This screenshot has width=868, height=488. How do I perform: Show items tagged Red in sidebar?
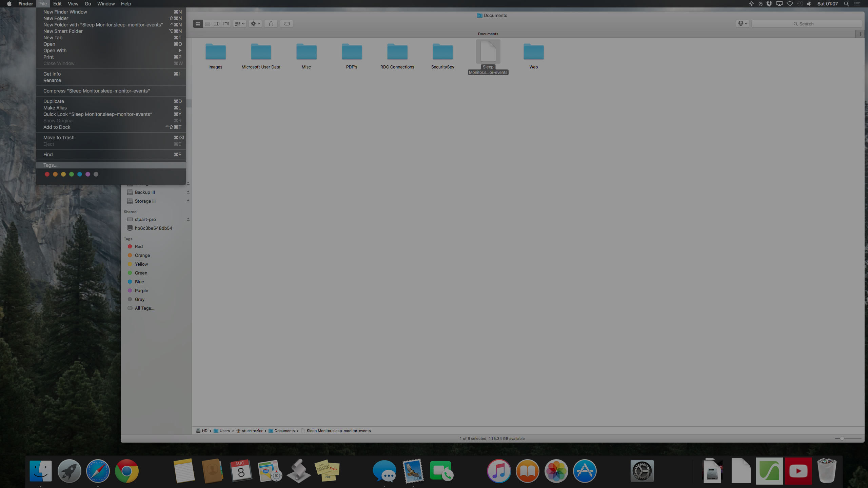(139, 246)
